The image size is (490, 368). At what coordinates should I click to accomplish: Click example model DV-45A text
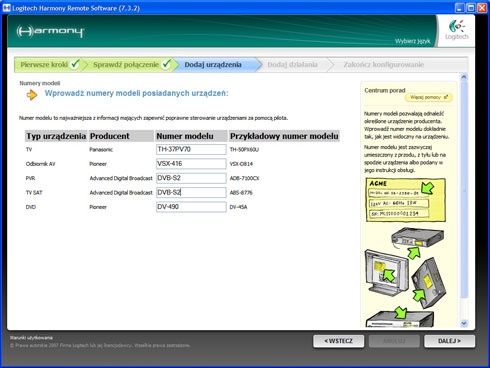click(x=238, y=207)
